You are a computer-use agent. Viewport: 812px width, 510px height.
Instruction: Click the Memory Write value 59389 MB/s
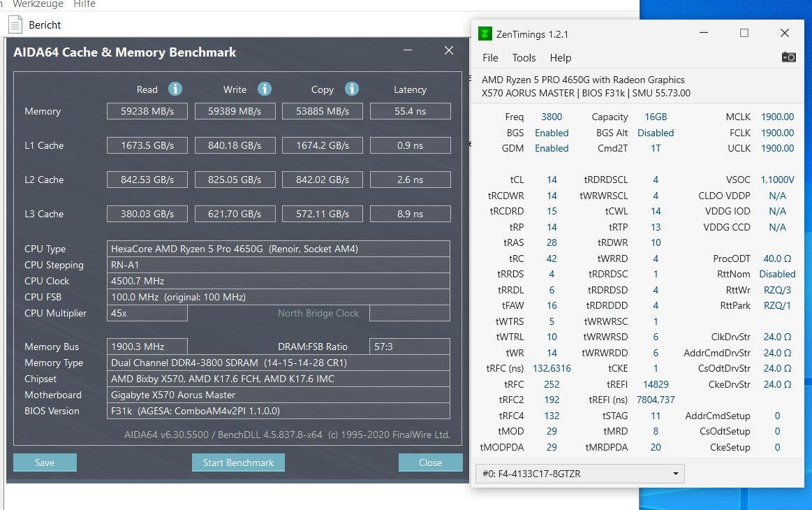coord(235,111)
